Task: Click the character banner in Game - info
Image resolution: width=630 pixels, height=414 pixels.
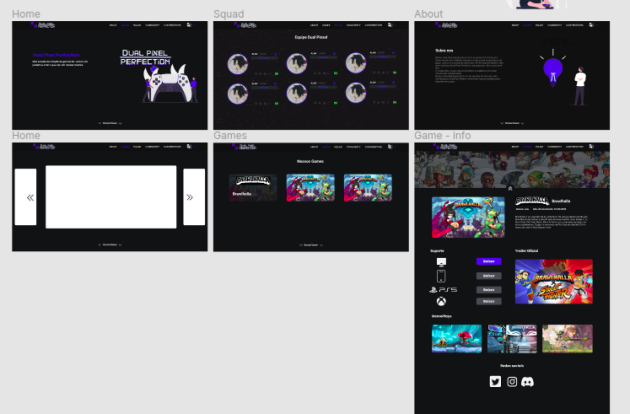Action: click(512, 169)
